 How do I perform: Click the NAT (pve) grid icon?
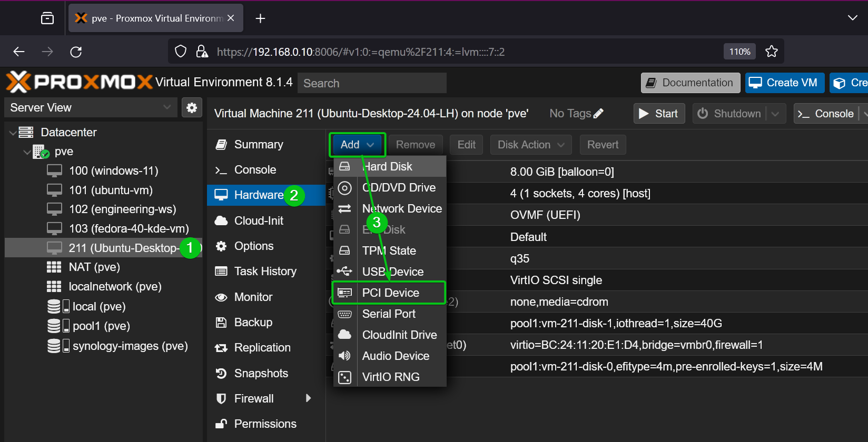click(x=54, y=267)
